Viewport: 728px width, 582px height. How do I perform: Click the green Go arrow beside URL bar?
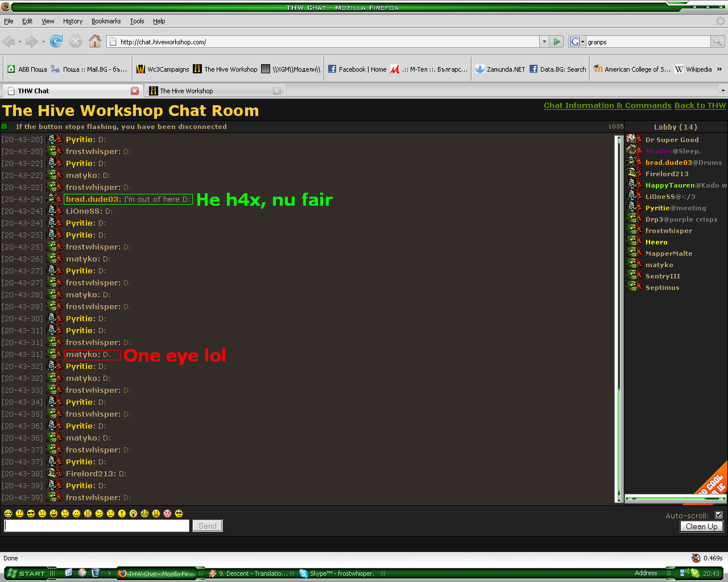coord(557,41)
